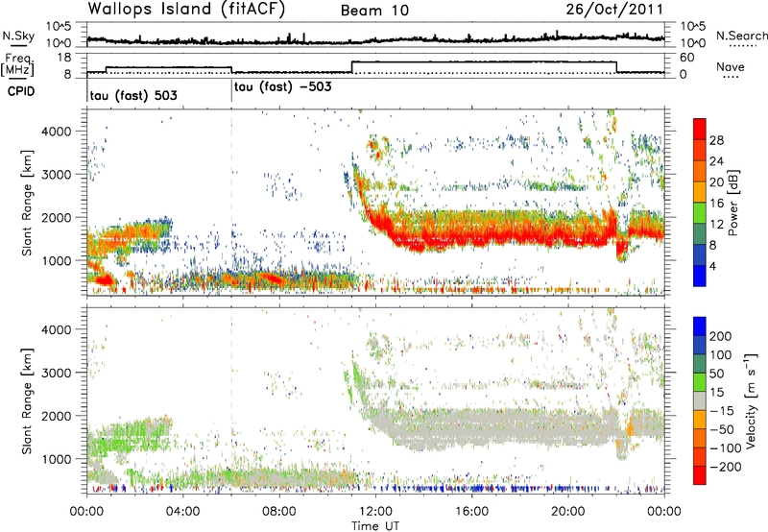768x532 pixels.
Task: Click the solid N.Sky legend line sample
Action: 18,46
